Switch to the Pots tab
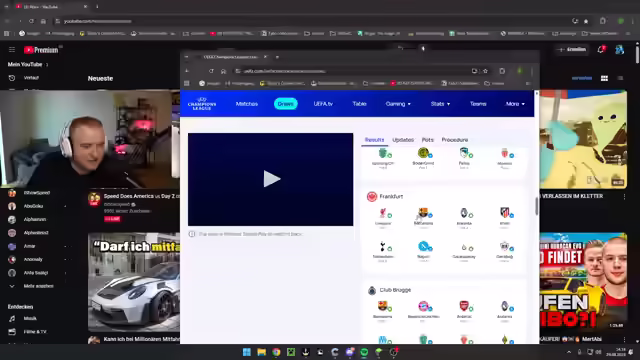The height and width of the screenshot is (360, 640). point(427,140)
